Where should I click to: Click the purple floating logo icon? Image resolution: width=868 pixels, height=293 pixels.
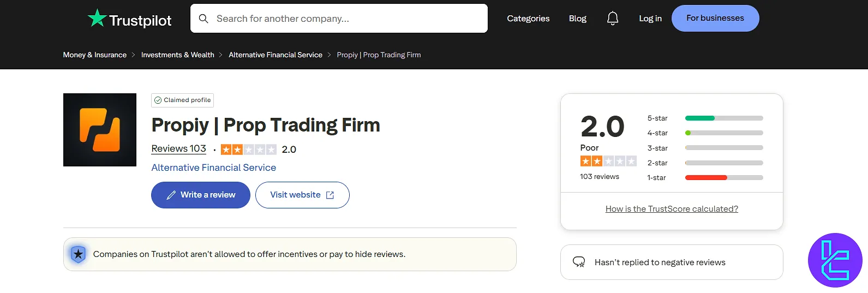coord(835,260)
